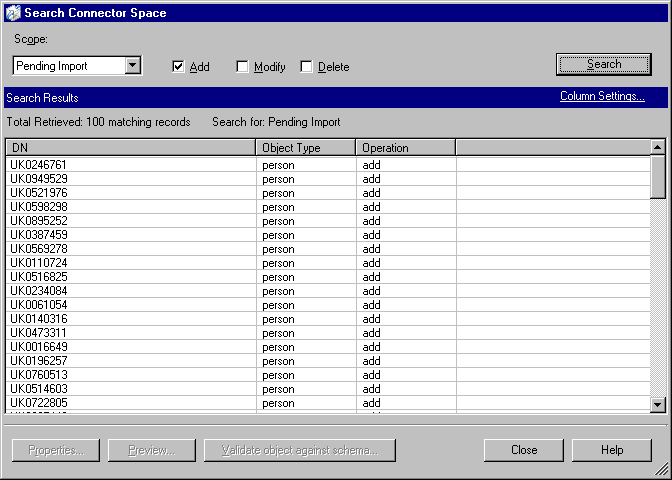
Task: Select row UK0598298
Action: coord(328,207)
